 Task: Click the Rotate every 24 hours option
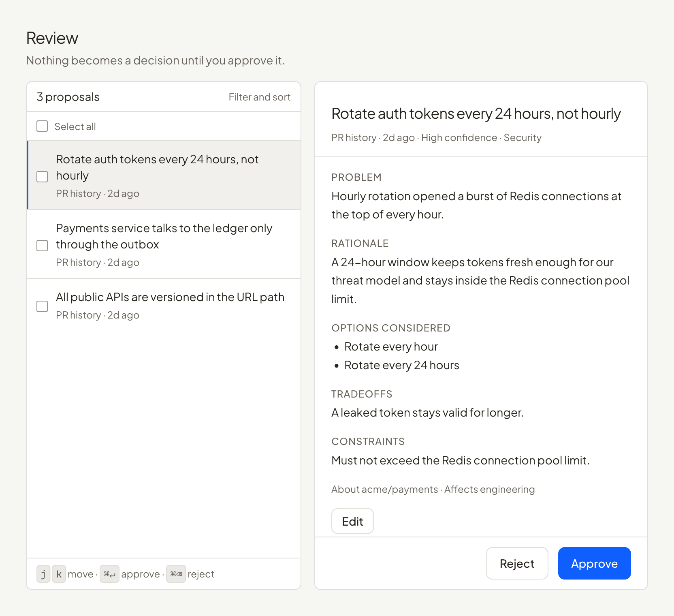click(402, 365)
